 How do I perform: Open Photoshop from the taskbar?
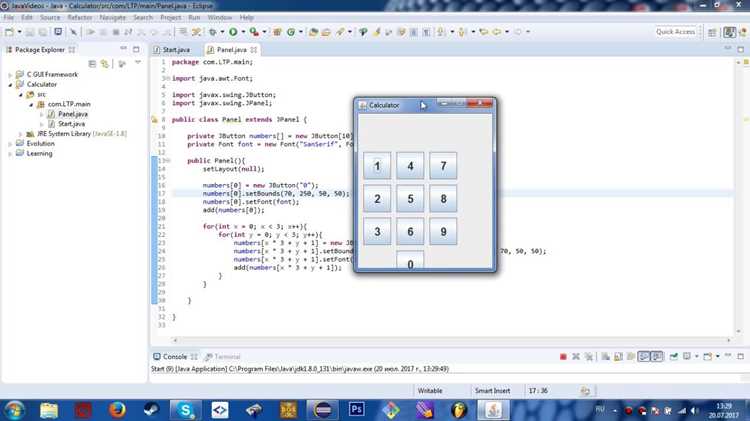pos(356,410)
